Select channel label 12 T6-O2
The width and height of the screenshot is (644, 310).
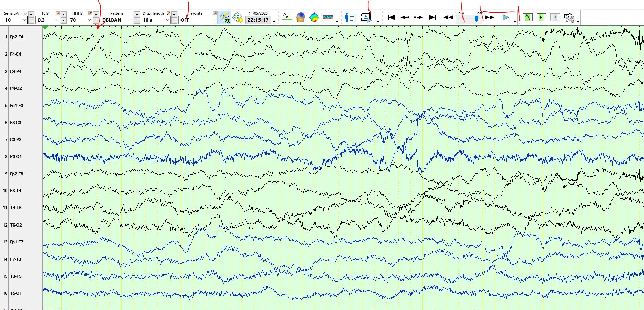pos(12,225)
